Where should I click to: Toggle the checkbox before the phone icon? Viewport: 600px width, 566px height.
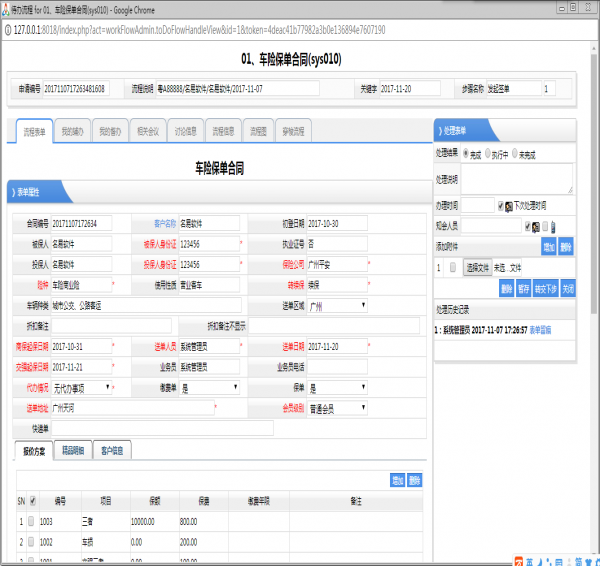pos(545,226)
